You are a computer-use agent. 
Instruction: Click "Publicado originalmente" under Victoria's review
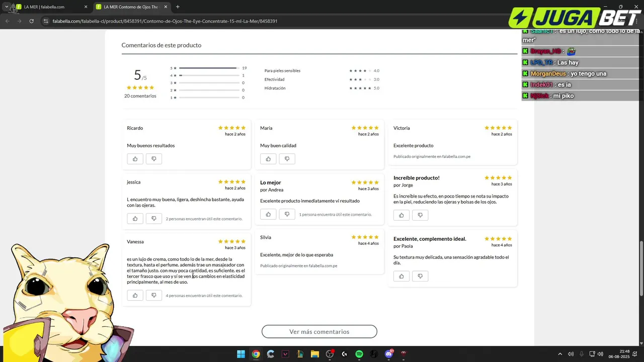tap(432, 156)
